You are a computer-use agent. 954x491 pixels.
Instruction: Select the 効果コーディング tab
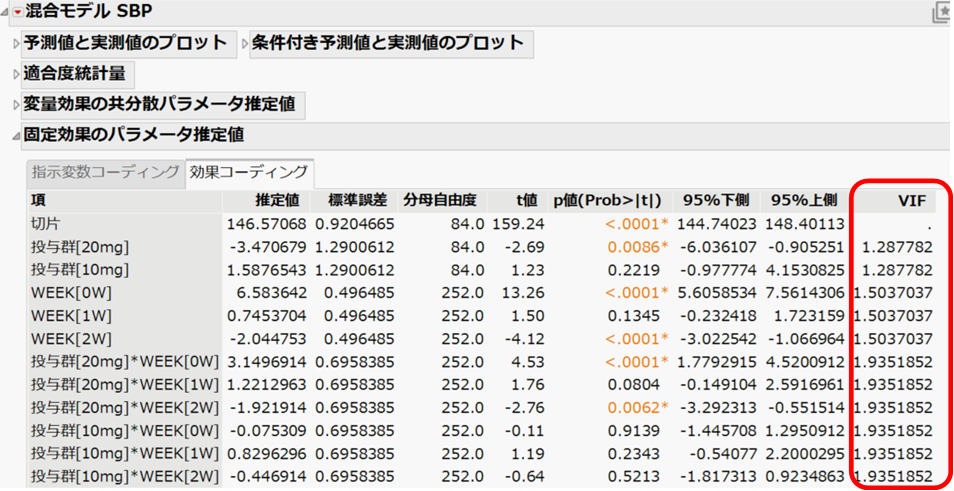click(248, 173)
